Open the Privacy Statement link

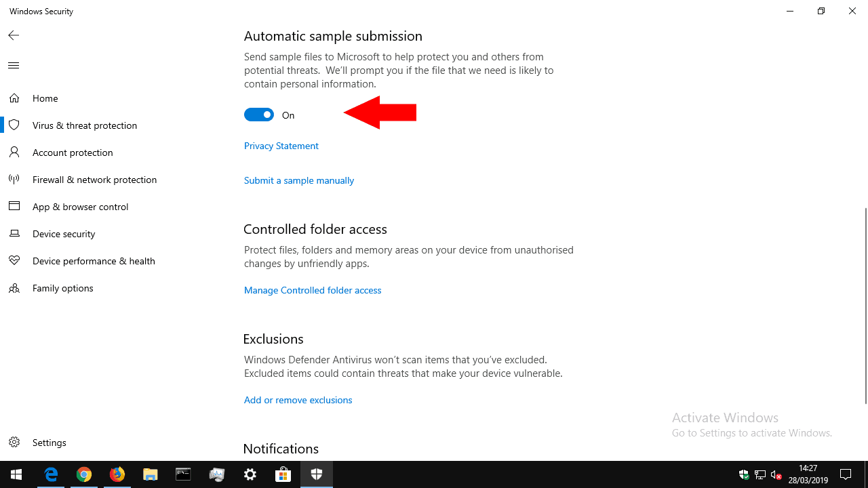pos(281,146)
